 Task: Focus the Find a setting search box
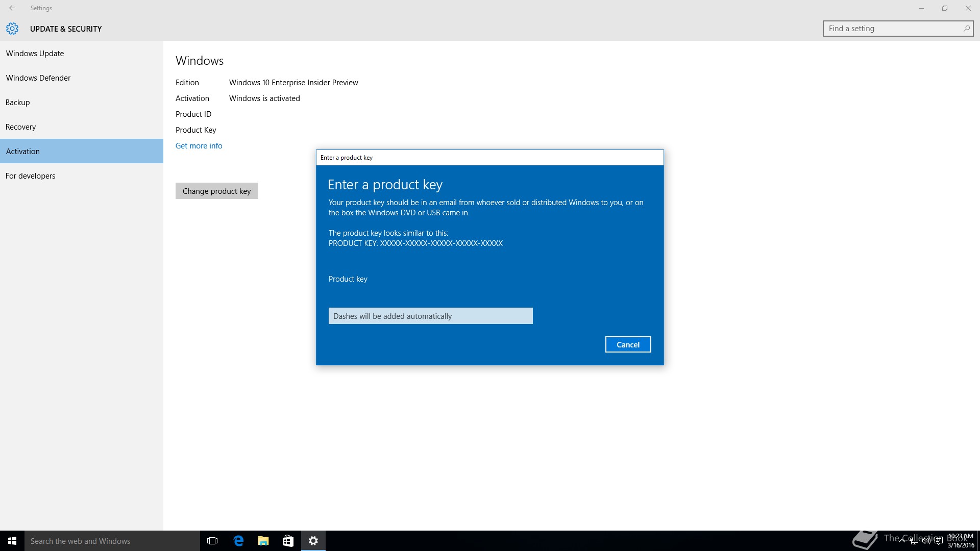(898, 29)
